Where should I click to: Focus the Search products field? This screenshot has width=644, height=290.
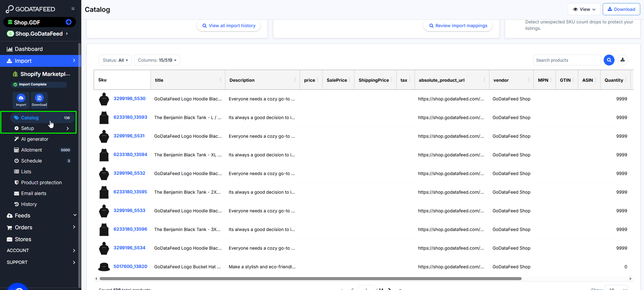(567, 60)
